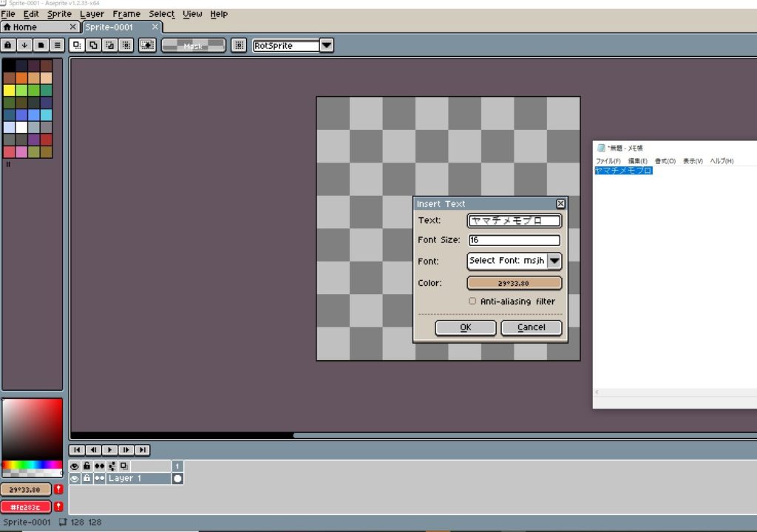Go to the last frame
Image resolution: width=757 pixels, height=532 pixels.
point(142,450)
